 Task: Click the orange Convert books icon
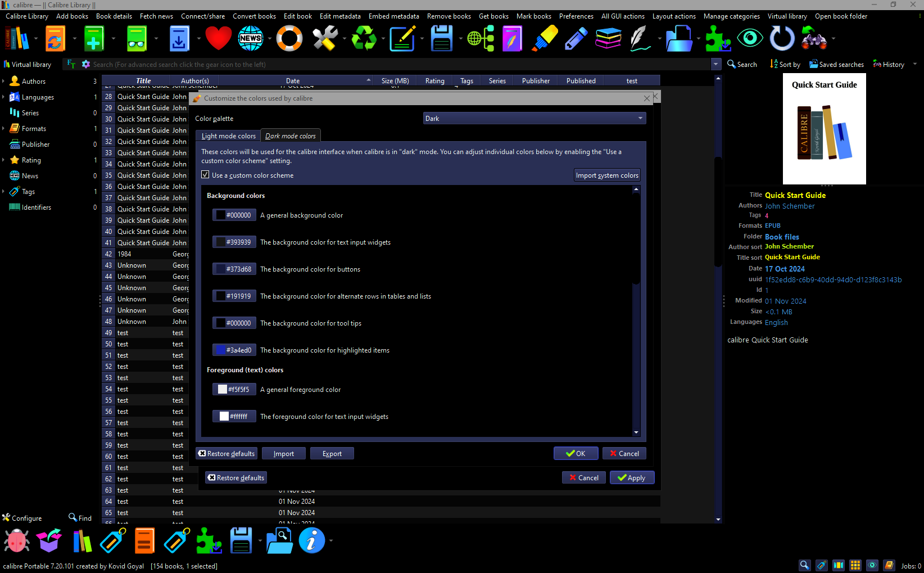pos(55,39)
